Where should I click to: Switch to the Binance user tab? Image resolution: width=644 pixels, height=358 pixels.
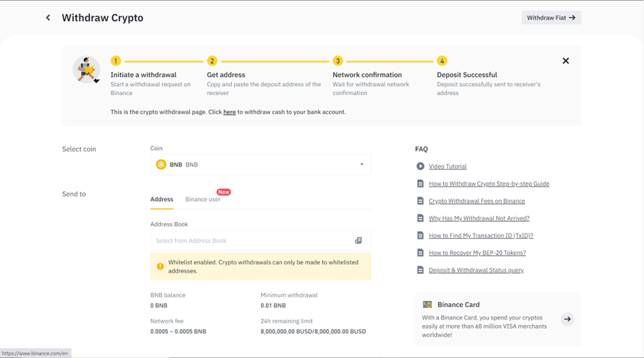(x=203, y=199)
